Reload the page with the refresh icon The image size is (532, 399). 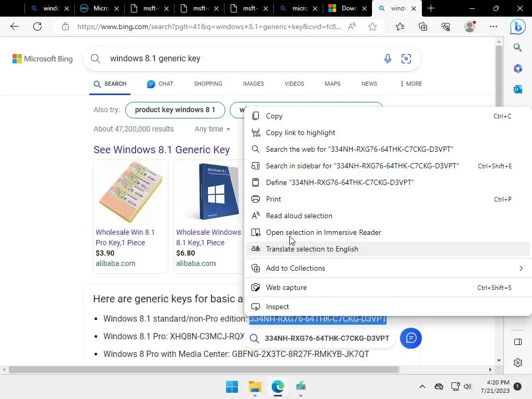coord(37,26)
